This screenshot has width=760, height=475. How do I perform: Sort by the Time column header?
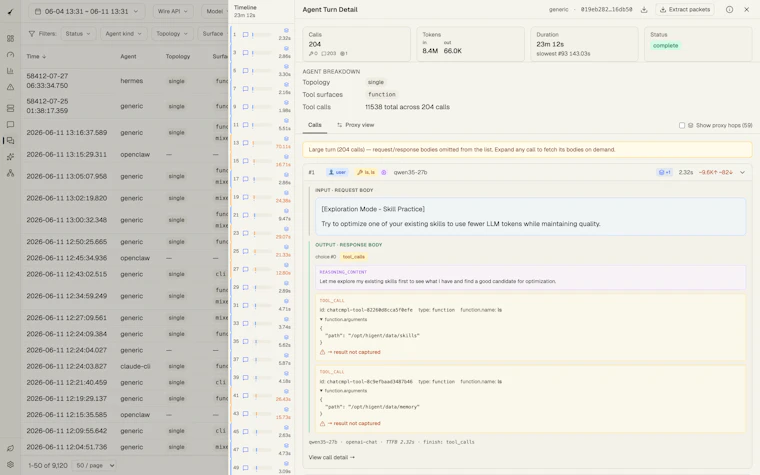[36, 56]
